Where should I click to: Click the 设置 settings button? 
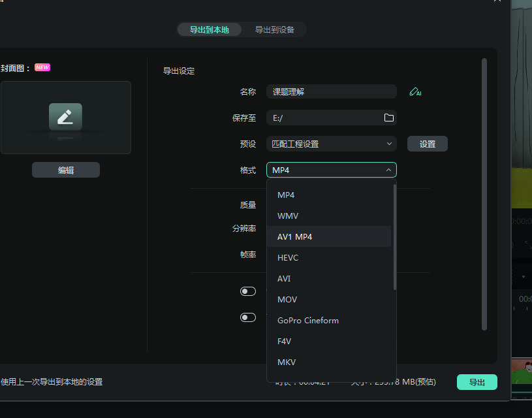(427, 144)
